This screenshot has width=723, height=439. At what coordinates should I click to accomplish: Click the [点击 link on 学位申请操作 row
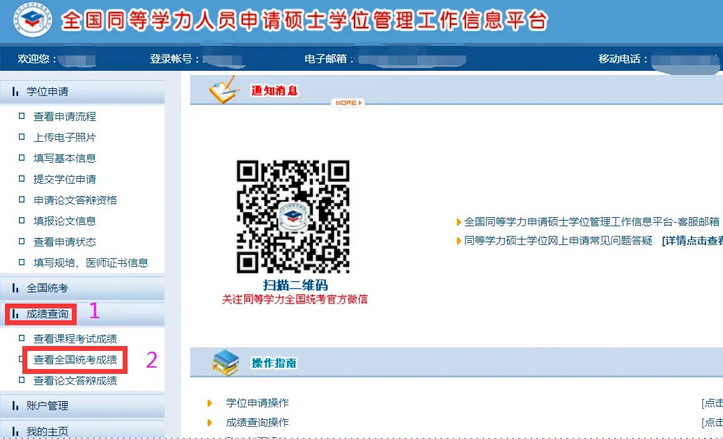click(712, 403)
